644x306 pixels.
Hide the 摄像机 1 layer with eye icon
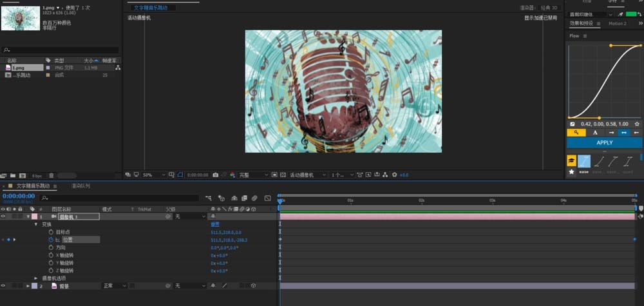(4, 217)
